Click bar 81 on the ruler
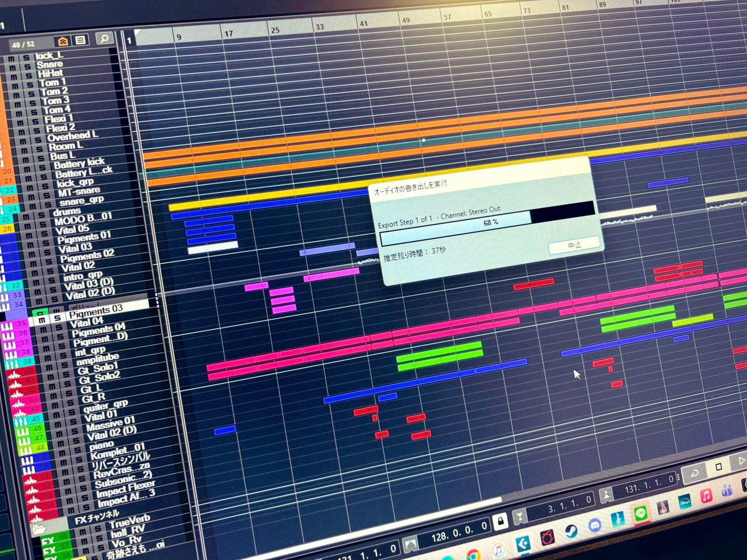The image size is (747, 560). point(565,7)
